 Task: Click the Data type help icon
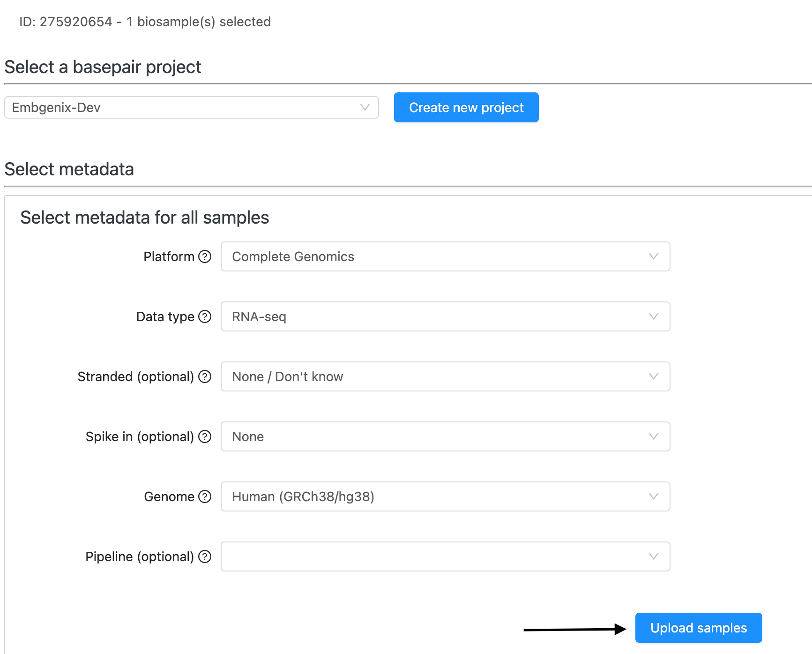pyautogui.click(x=205, y=316)
